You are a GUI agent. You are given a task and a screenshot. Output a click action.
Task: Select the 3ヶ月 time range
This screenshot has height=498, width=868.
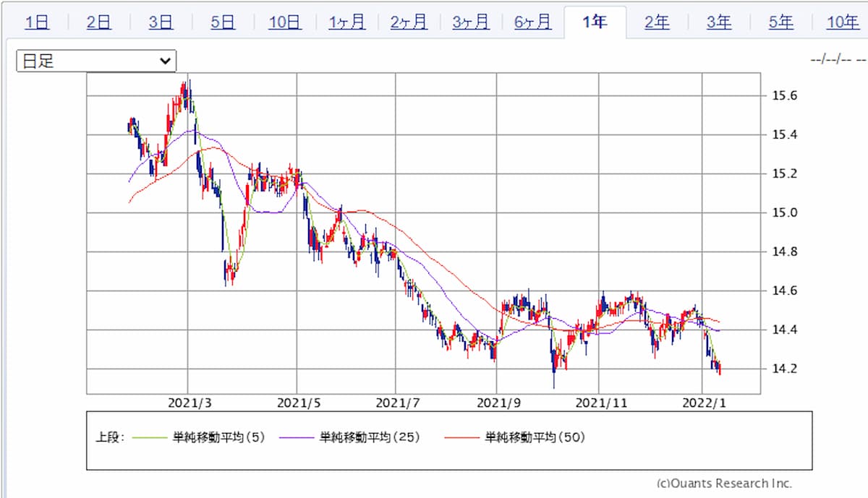pos(471,22)
